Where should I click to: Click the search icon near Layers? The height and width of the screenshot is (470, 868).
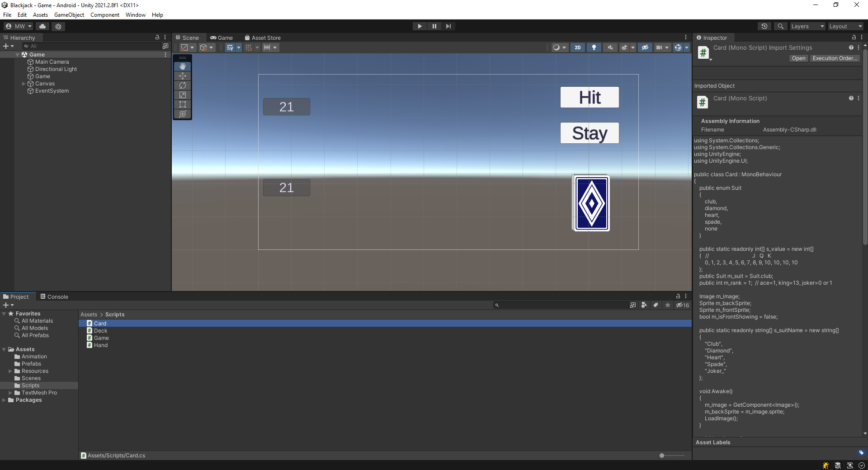[x=780, y=26]
